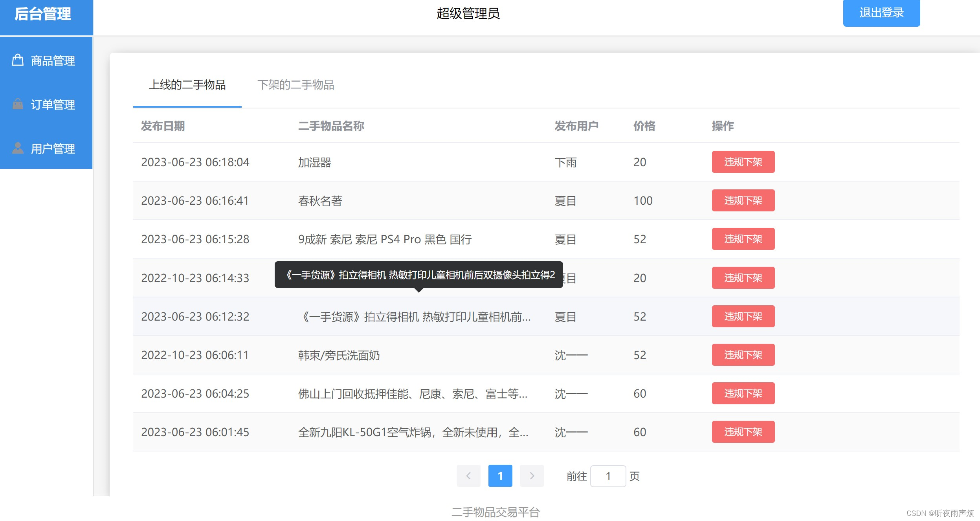Click item name 全新九阳KL-50G1空气炸锅
Viewport: 980px width, 521px height.
[413, 432]
